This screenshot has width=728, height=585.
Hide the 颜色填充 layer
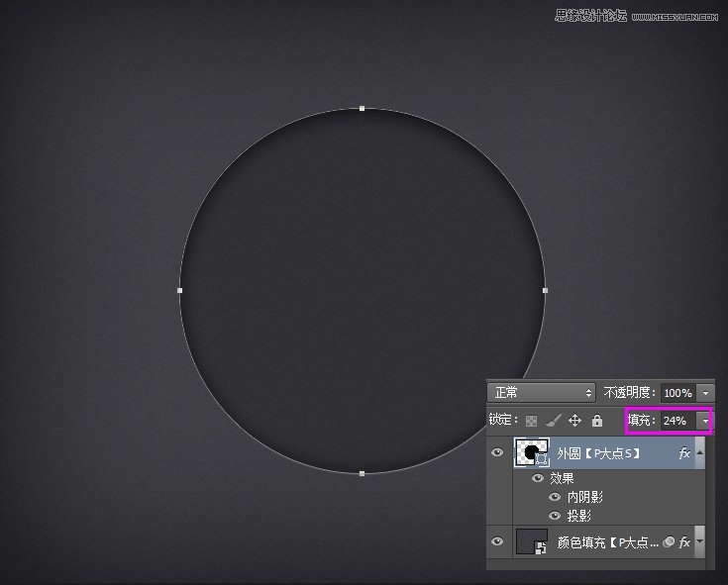[x=497, y=541]
